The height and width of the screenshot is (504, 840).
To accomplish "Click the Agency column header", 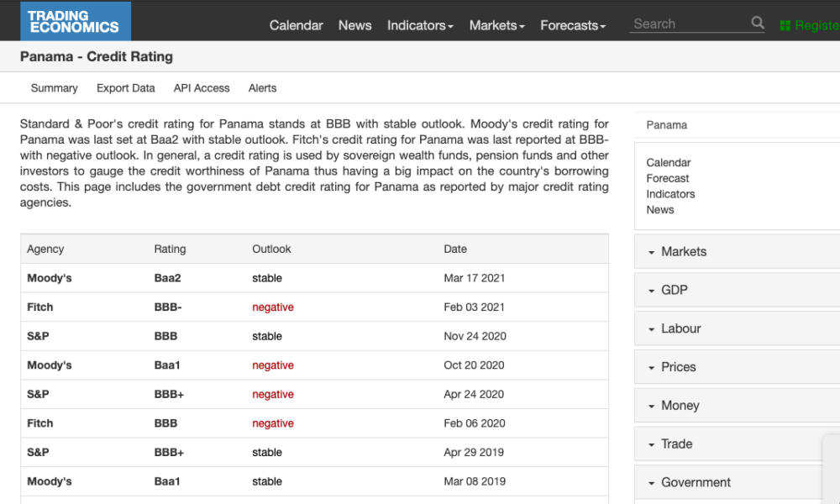I will (45, 249).
